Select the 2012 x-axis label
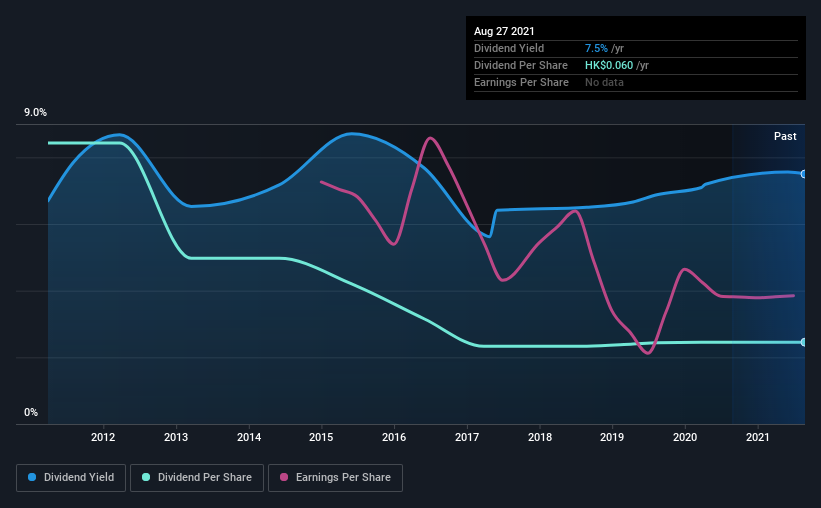The image size is (821, 508). (103, 437)
